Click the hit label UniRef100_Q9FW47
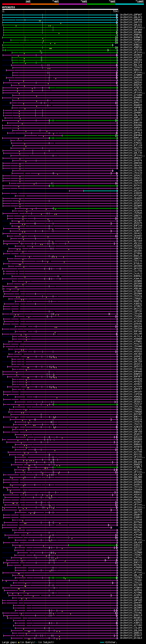The height and width of the screenshot is (644, 146). click(131, 15)
